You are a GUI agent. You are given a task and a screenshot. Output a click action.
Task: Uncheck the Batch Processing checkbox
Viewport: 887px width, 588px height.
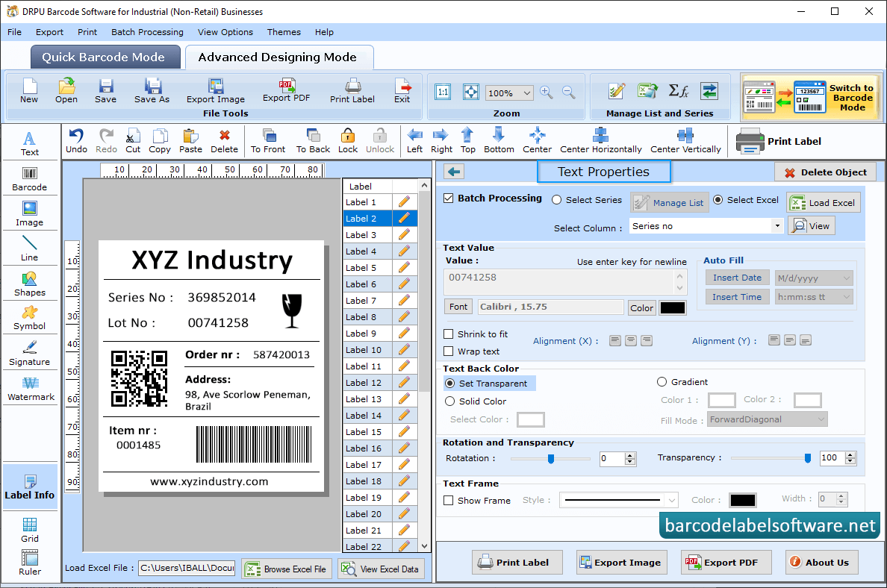point(449,198)
